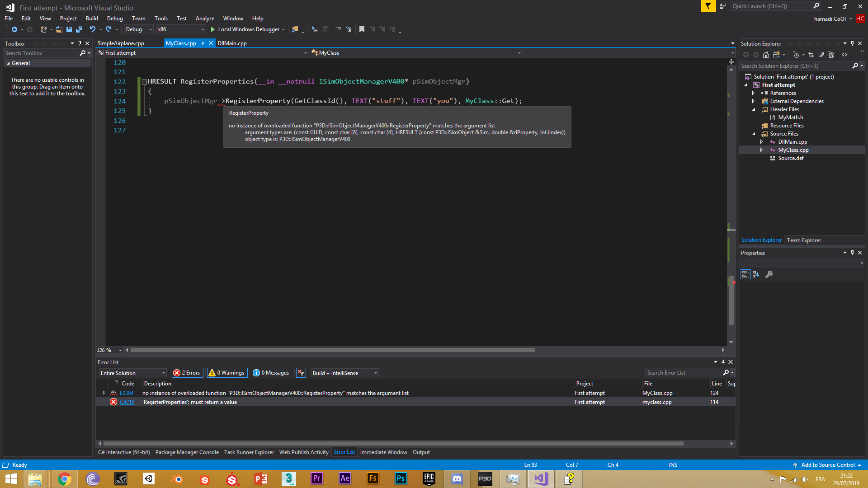Change the editor zoom level from 126%
Image resolution: width=868 pixels, height=488 pixels.
[x=108, y=350]
